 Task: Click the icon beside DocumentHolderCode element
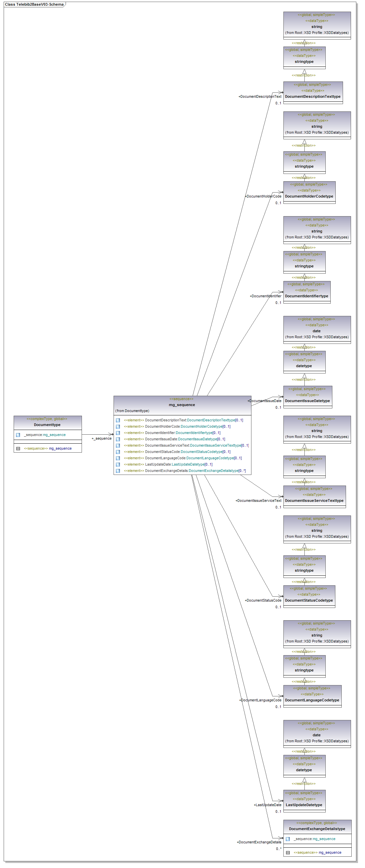tap(118, 427)
